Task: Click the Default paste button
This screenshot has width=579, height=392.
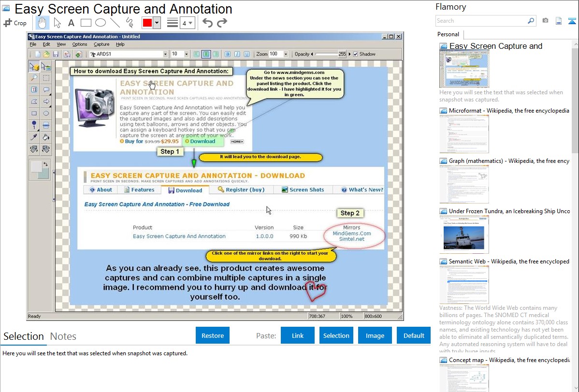Action: click(414, 335)
